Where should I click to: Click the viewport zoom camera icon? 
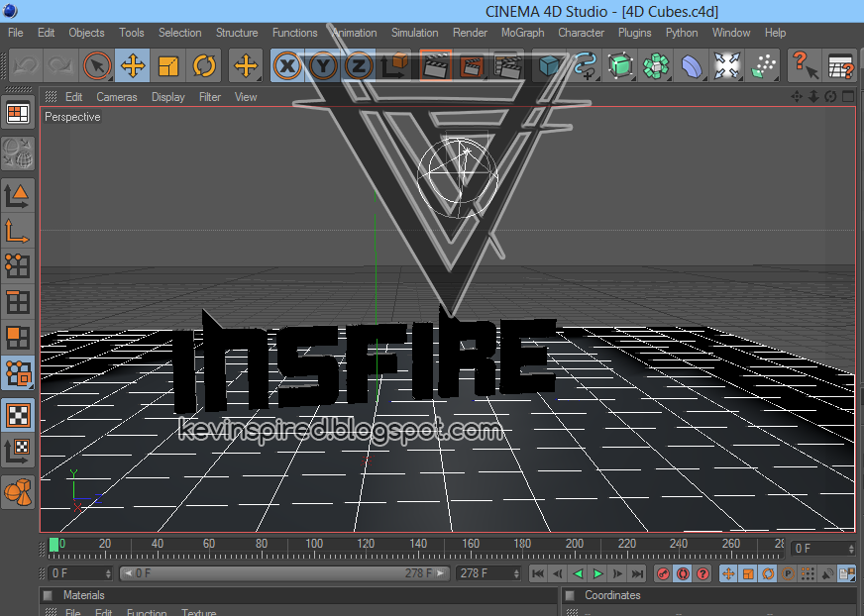[813, 97]
